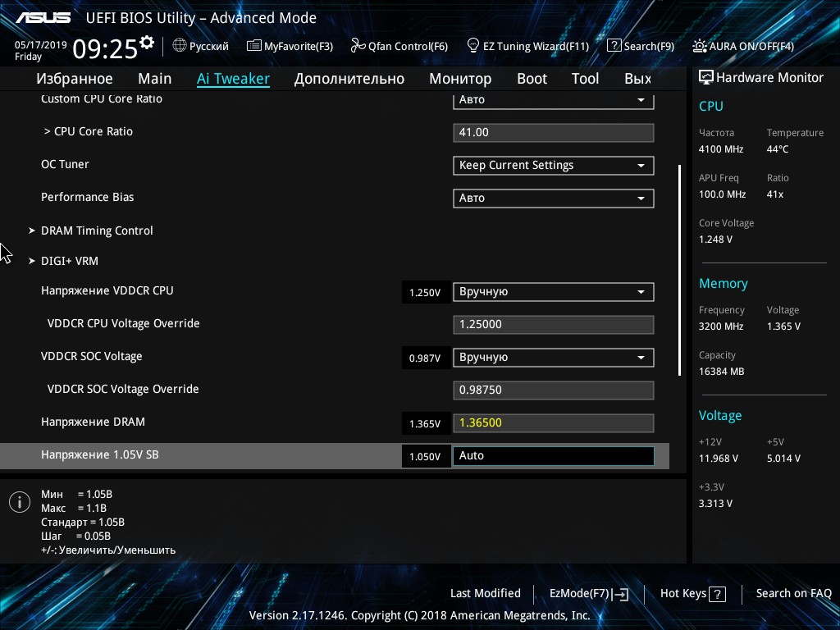The height and width of the screenshot is (630, 840).
Task: Click the ASUS logo
Action: (x=43, y=18)
